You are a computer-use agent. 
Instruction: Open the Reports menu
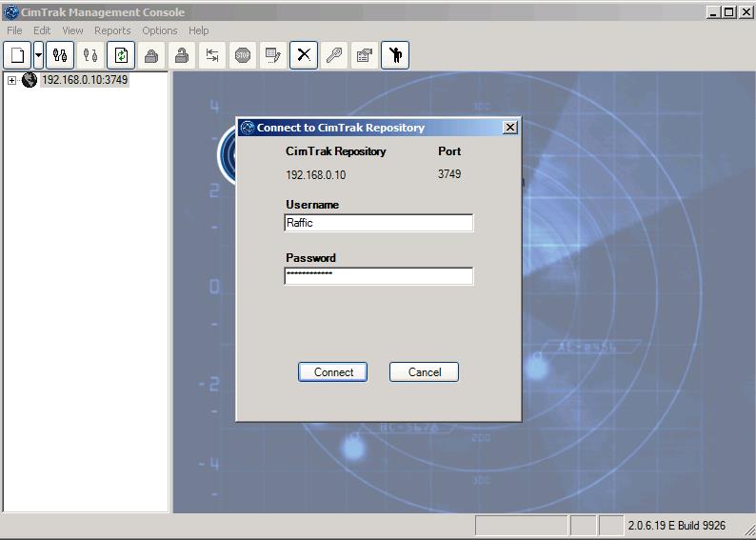(x=112, y=30)
